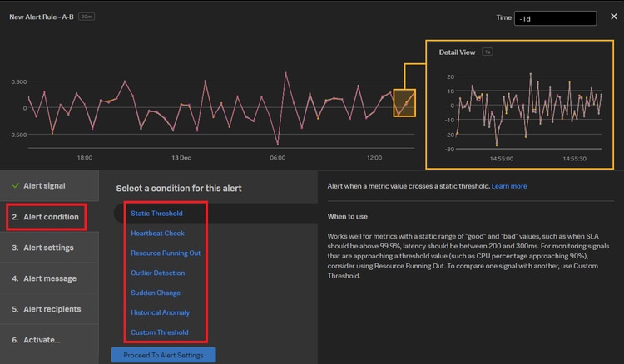Click the green checkmark beside Alert signal
The width and height of the screenshot is (624, 364).
(15, 186)
